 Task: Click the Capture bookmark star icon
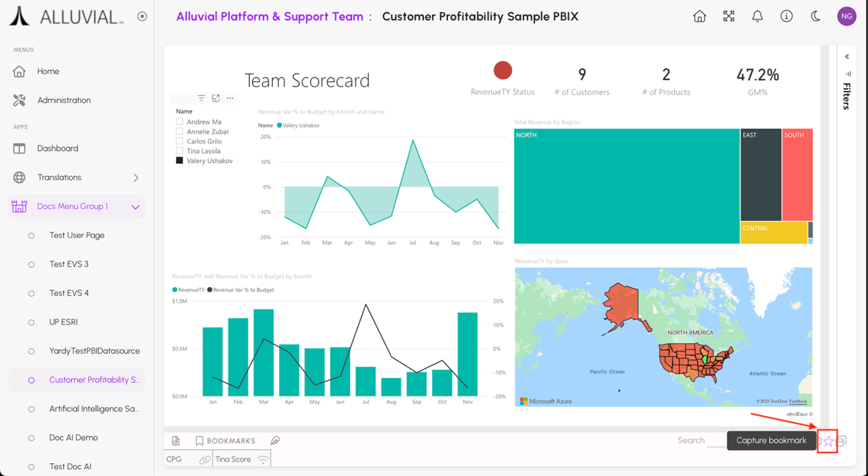tap(828, 441)
